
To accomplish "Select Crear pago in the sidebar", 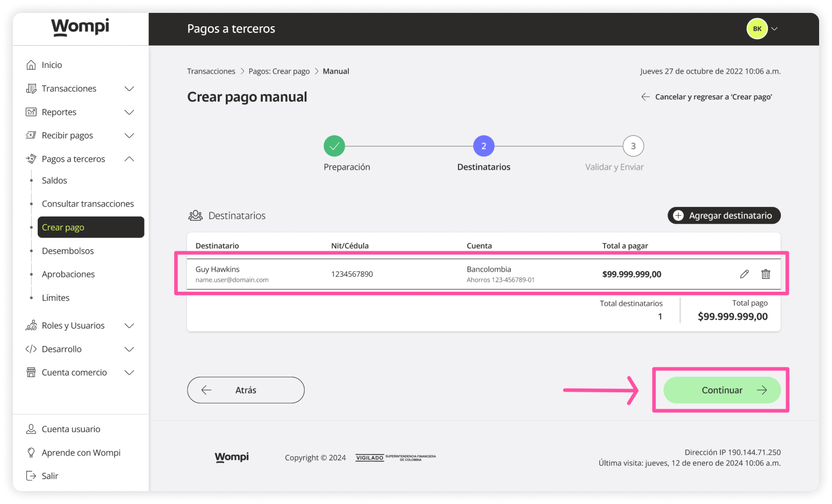I will coord(63,227).
